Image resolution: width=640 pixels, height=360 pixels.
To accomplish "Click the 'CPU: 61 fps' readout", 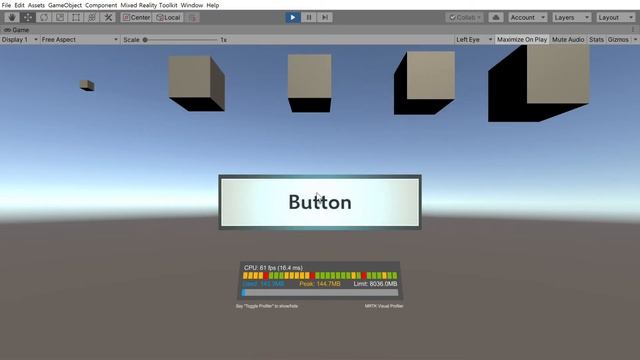I will [x=273, y=268].
